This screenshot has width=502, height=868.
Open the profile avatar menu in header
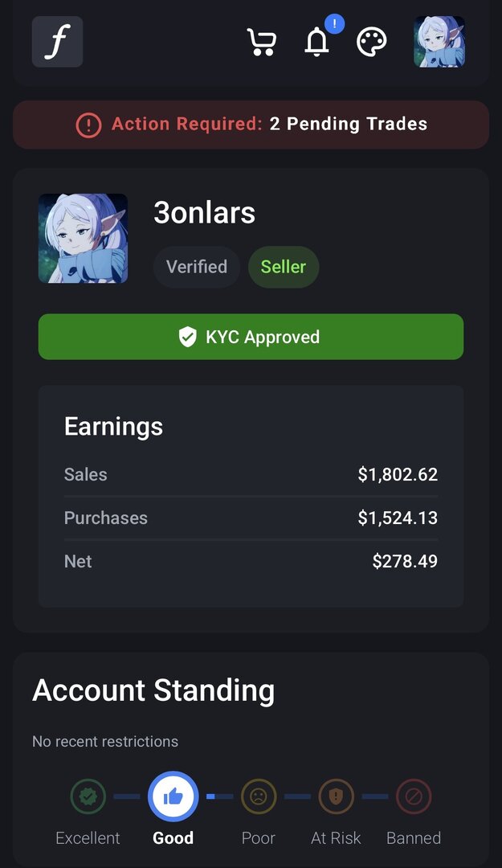point(439,42)
